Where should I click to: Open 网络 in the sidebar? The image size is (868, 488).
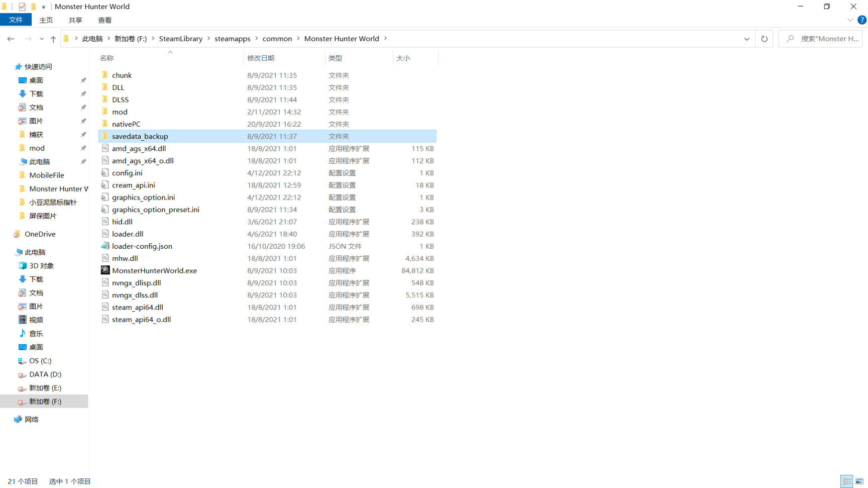click(31, 420)
